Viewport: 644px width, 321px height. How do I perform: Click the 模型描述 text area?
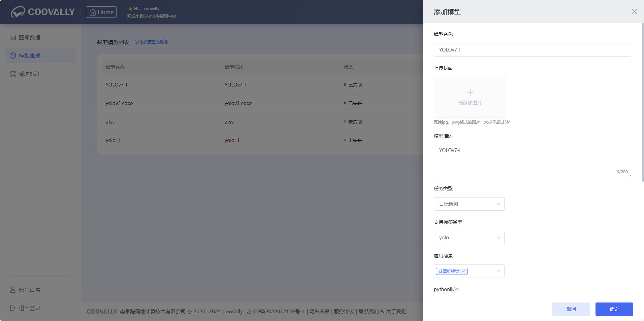pyautogui.click(x=532, y=161)
